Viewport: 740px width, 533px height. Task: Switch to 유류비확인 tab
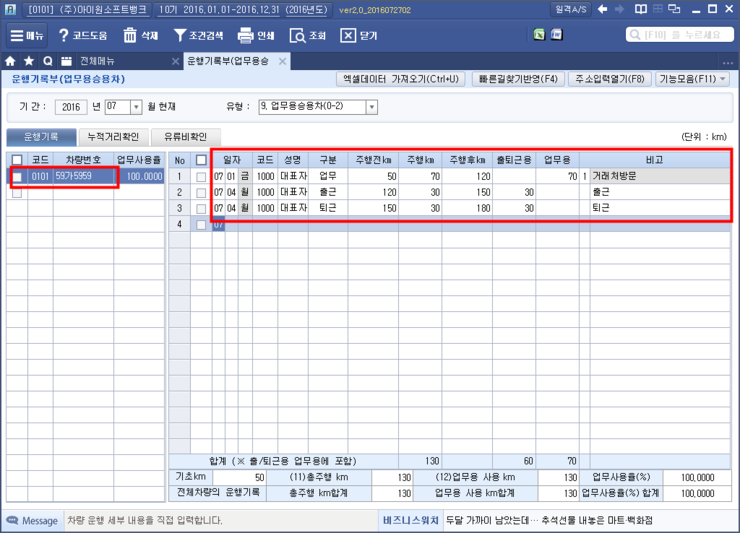pos(187,137)
